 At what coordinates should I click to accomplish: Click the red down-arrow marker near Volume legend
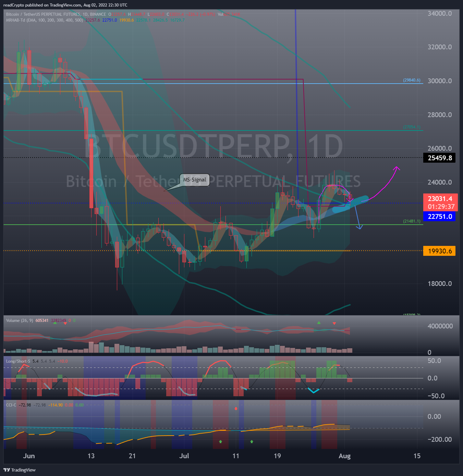tap(65, 323)
